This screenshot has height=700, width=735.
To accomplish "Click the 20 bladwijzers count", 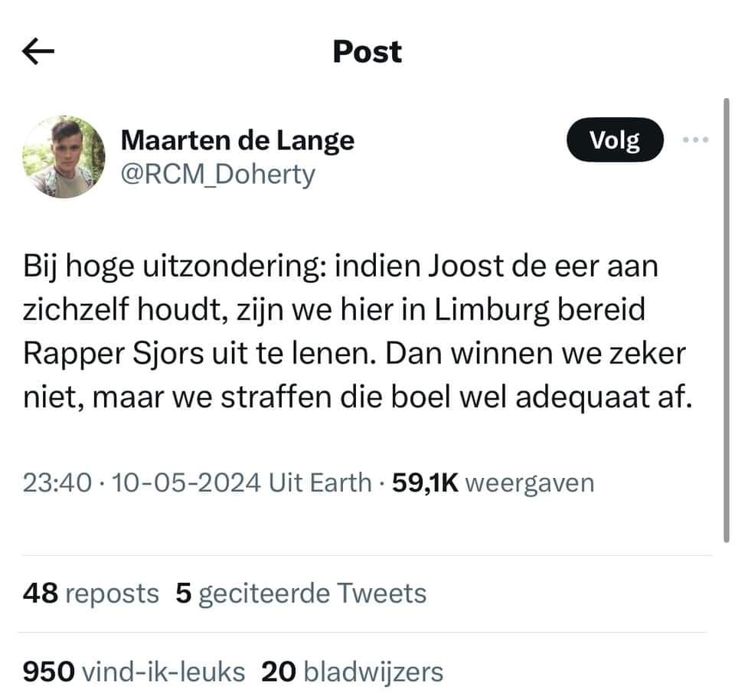I will pos(352,672).
